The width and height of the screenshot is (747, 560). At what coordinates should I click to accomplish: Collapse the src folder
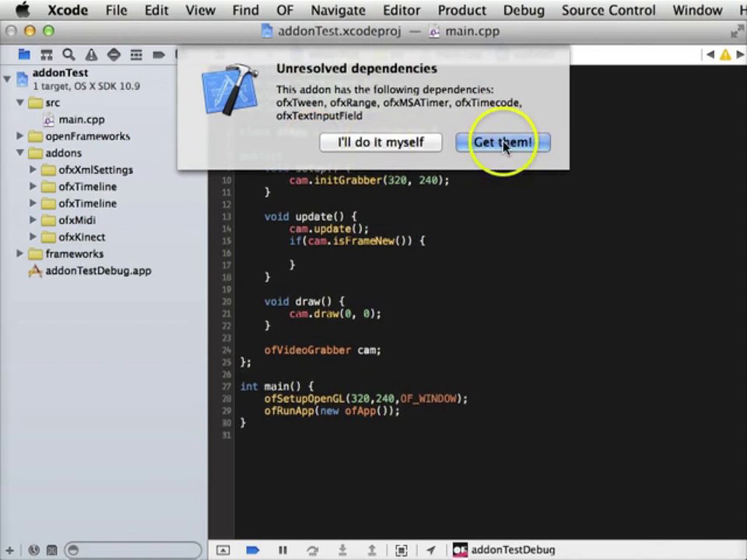pyautogui.click(x=20, y=102)
